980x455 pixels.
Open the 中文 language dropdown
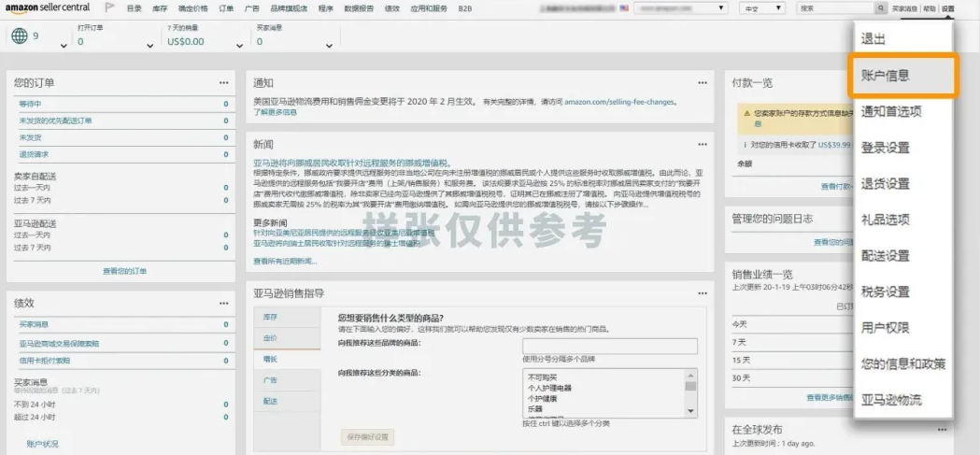(x=762, y=8)
